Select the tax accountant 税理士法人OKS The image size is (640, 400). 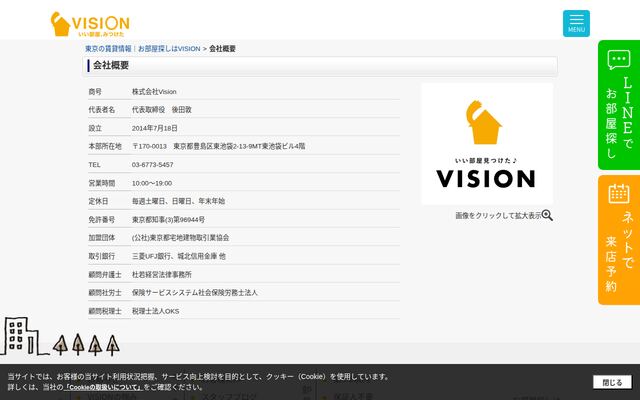click(155, 311)
